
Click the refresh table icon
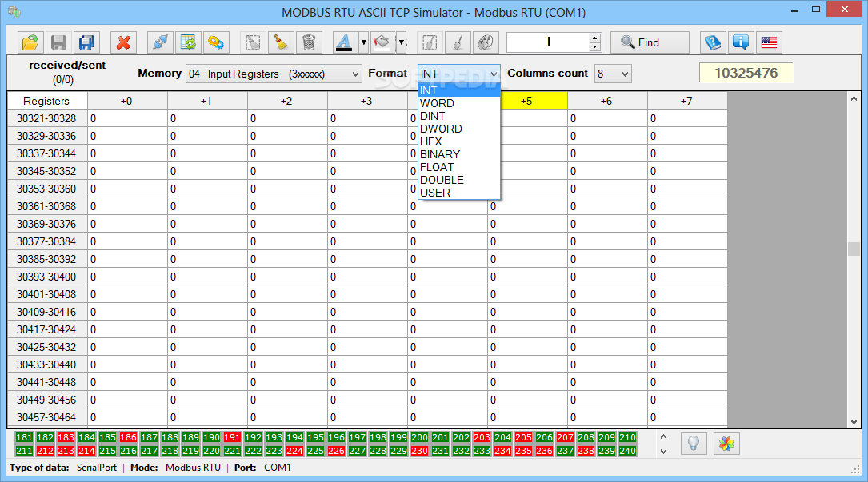point(188,42)
